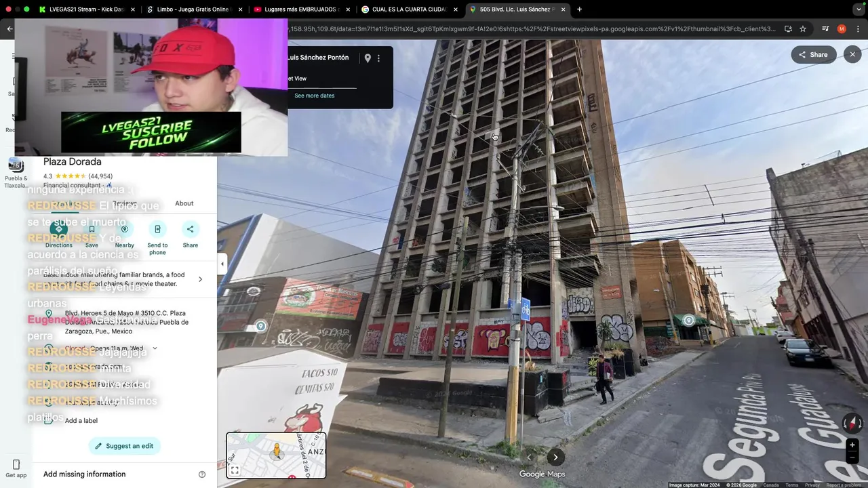Click the Directions icon for Plaza Dorada
868x488 pixels.
pos(58,229)
